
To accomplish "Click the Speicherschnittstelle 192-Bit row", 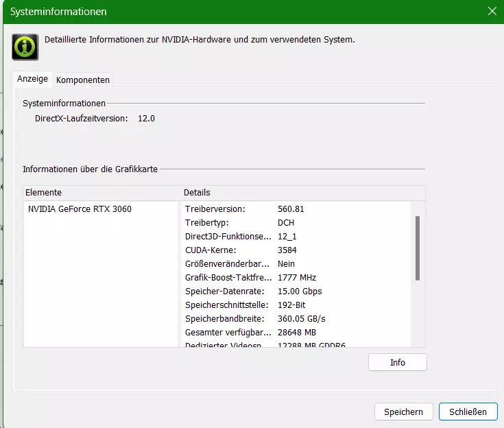I will click(296, 305).
